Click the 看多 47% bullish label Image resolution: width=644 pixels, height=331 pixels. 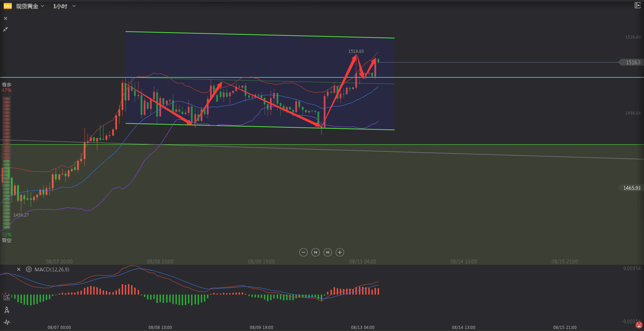point(7,87)
